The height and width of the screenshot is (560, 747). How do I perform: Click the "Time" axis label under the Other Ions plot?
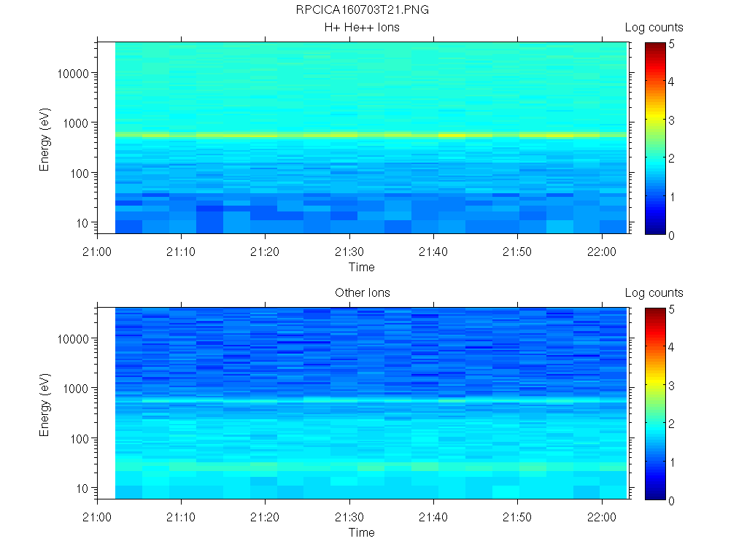[x=362, y=532]
